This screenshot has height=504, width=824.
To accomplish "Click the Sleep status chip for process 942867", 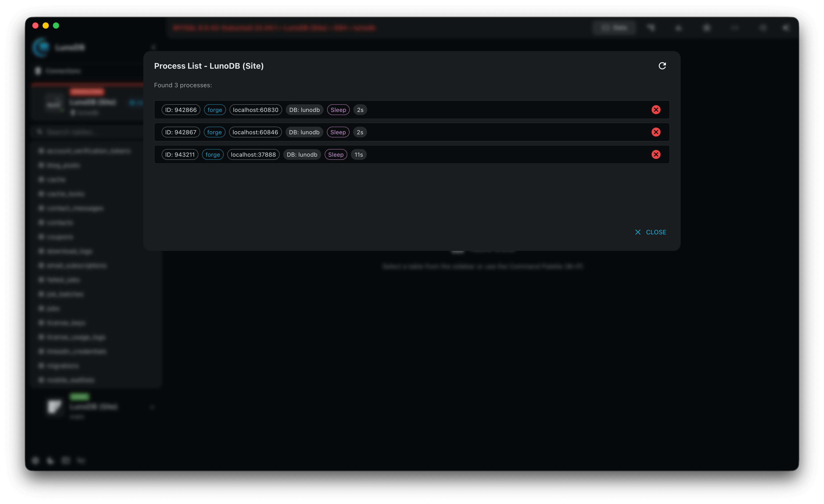I will (338, 132).
